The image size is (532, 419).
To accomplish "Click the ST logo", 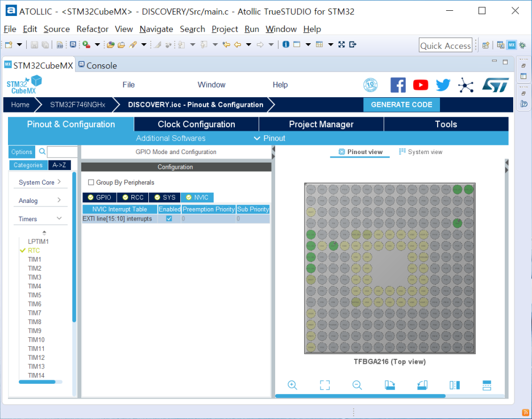I will [496, 85].
